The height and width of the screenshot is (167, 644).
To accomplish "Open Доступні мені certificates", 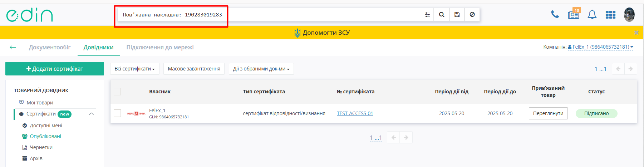I will (46, 126).
